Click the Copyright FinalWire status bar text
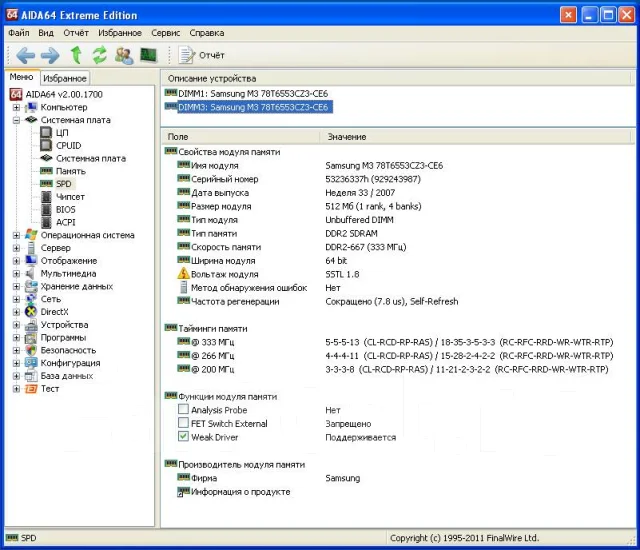This screenshot has height=550, width=640. click(x=464, y=538)
